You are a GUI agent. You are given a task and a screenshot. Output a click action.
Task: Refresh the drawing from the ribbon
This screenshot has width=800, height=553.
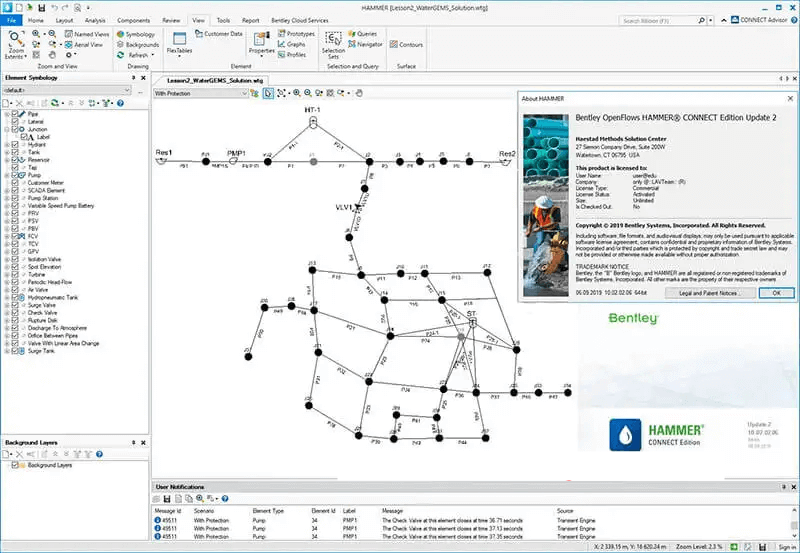[133, 55]
